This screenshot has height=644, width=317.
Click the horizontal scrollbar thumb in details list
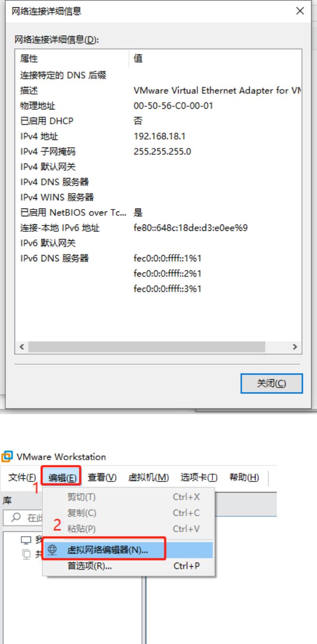point(147,347)
